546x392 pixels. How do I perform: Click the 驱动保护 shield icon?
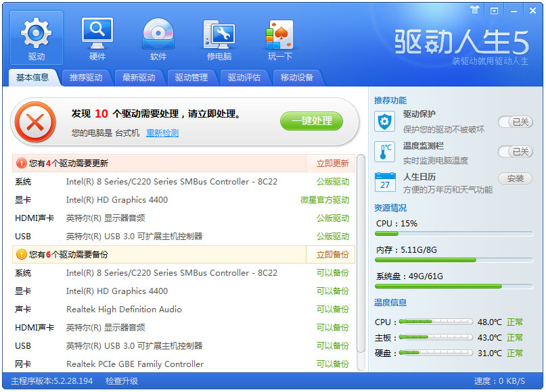pyautogui.click(x=384, y=122)
